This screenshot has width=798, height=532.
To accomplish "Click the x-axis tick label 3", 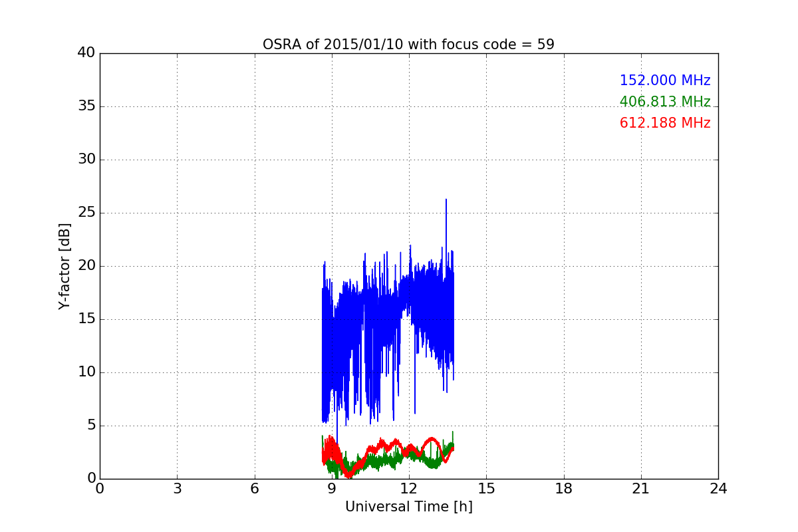I will (x=177, y=489).
